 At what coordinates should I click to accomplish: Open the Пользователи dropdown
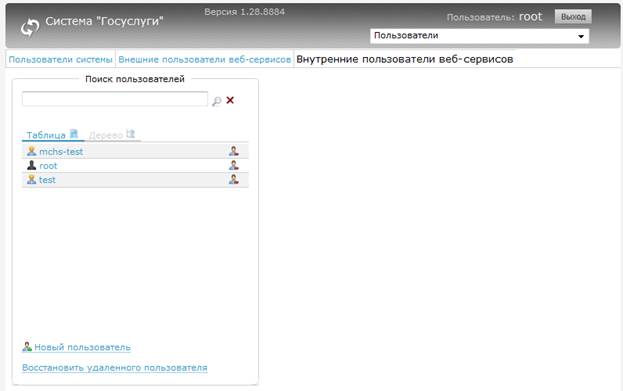click(x=480, y=36)
